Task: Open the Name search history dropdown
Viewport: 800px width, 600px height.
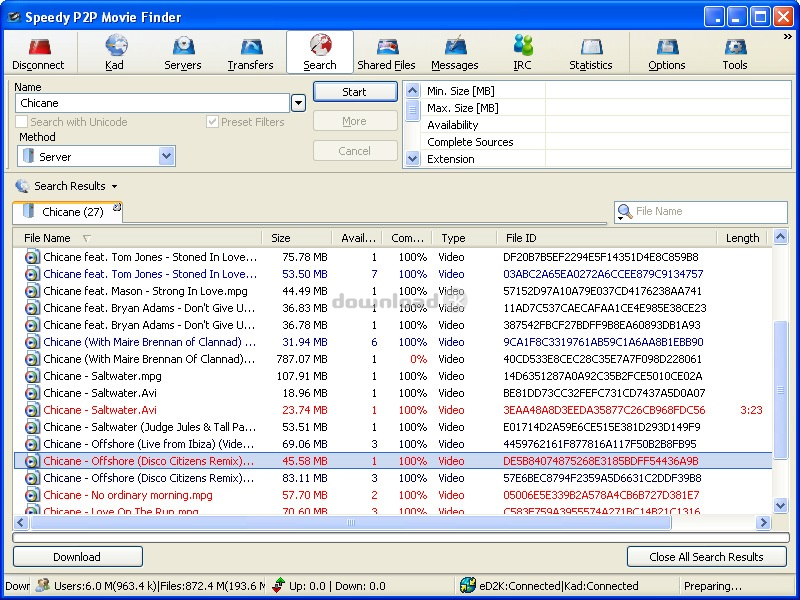Action: (x=298, y=103)
